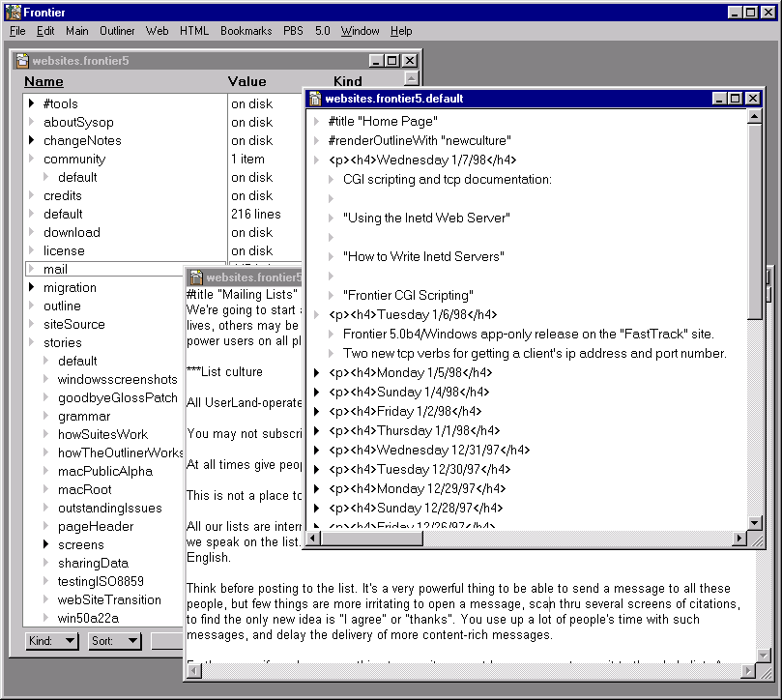The width and height of the screenshot is (782, 700).
Task: Click the Name column header
Action: click(x=43, y=81)
